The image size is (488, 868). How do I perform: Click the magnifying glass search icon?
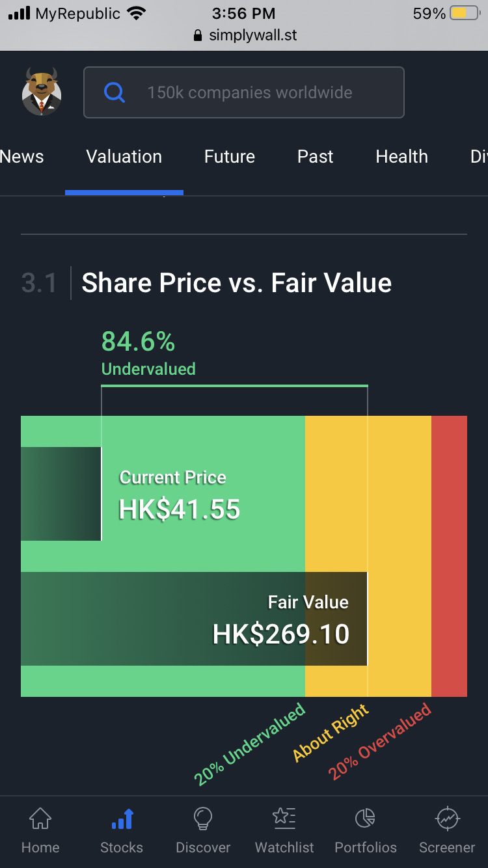[x=115, y=92]
